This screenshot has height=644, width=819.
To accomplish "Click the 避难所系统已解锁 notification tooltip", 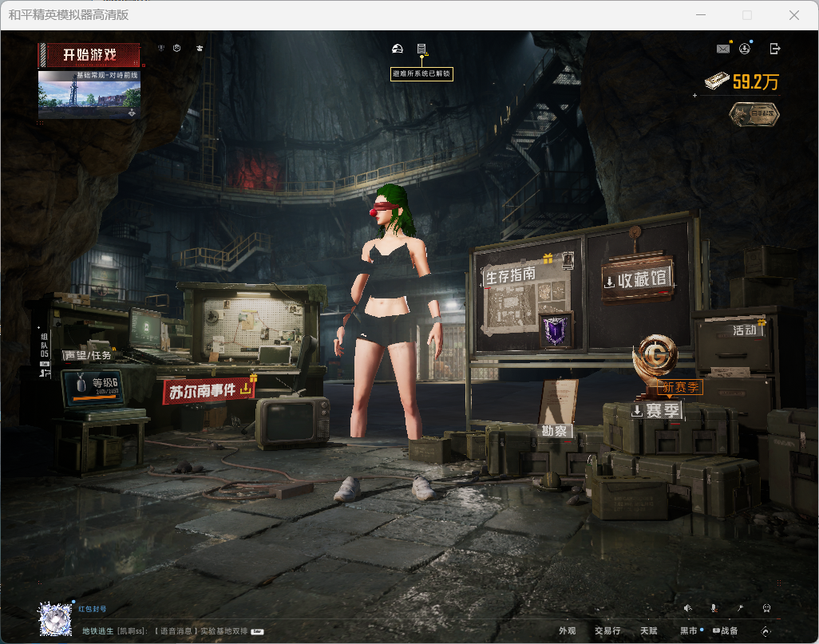I will (x=421, y=73).
